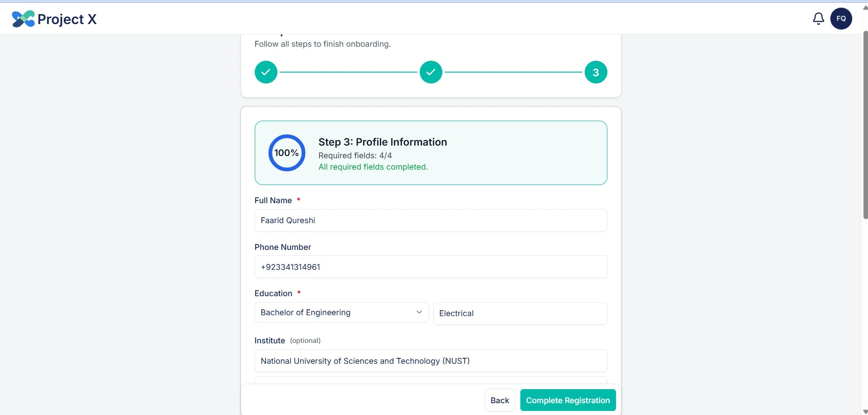Click the Full Name input field
Viewport: 868px width, 415px height.
point(431,220)
